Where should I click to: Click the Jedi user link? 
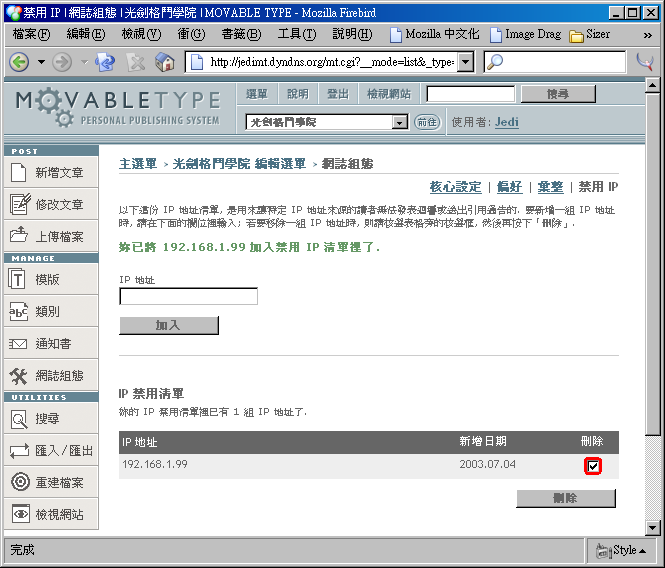tap(507, 122)
